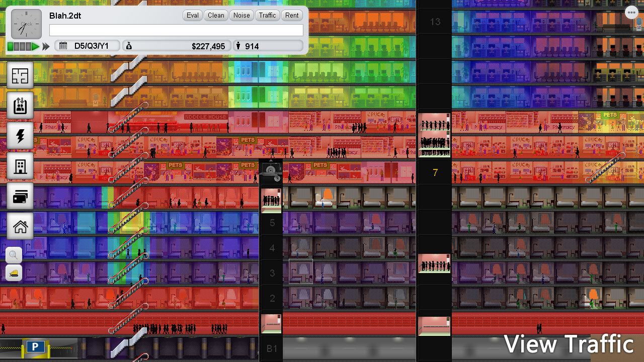Activate the magnifying glass inspect tool
This screenshot has height=362, width=644.
(x=14, y=255)
